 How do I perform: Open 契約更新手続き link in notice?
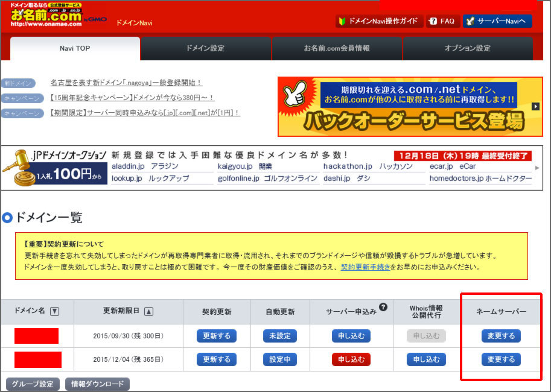(366, 267)
